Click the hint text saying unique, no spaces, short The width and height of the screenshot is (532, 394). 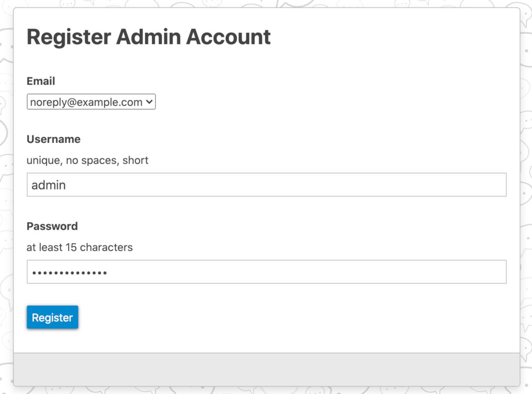tap(87, 160)
